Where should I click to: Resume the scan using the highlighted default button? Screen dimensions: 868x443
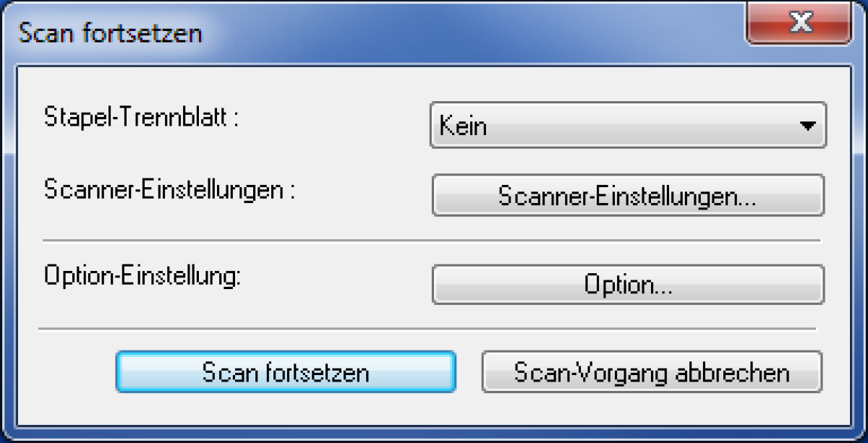pos(286,372)
